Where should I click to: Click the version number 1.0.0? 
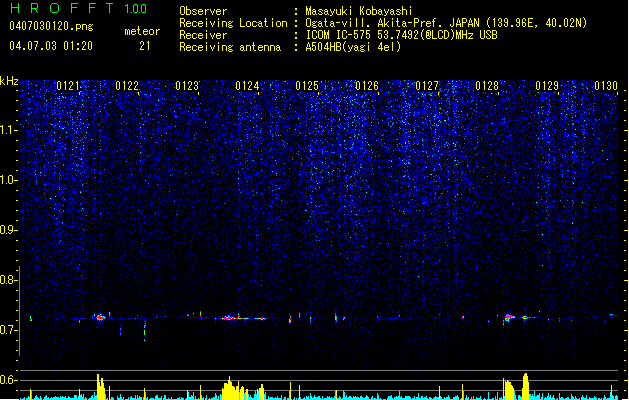pyautogui.click(x=136, y=9)
